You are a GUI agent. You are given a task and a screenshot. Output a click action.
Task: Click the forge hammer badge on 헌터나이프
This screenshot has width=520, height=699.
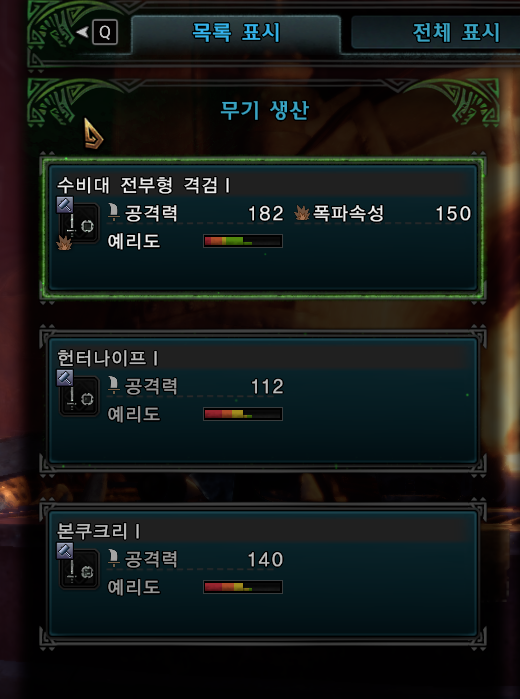point(65,378)
